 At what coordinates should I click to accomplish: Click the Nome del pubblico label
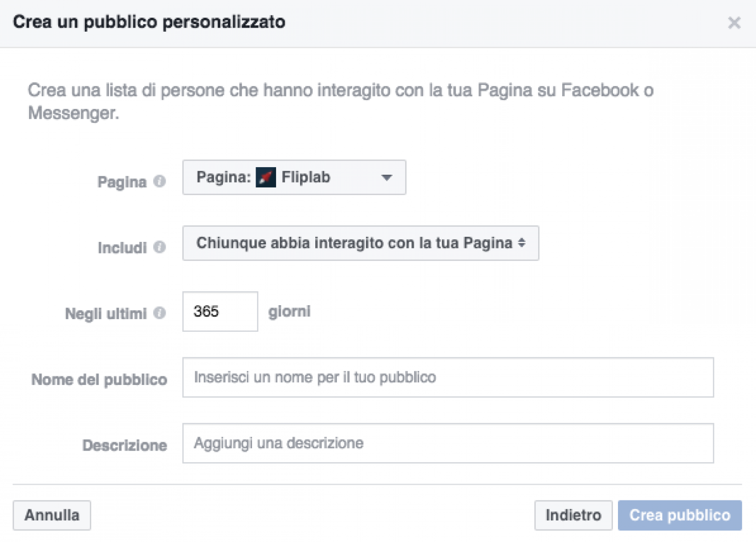tap(99, 379)
